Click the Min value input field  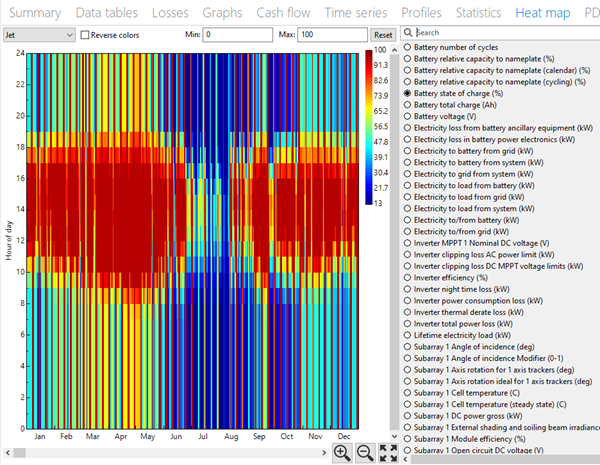click(x=238, y=34)
